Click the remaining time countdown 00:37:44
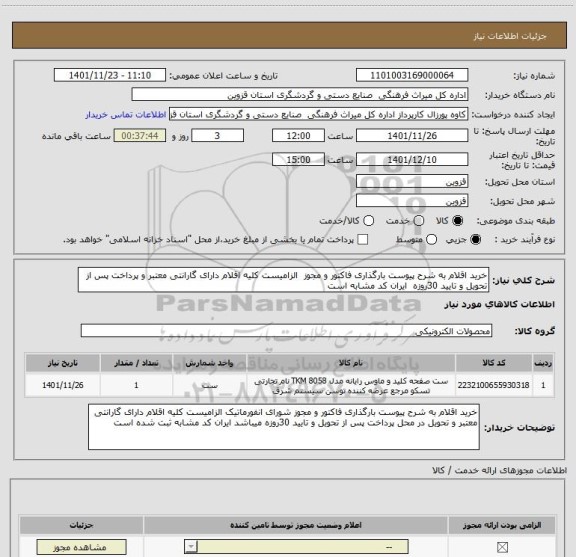The width and height of the screenshot is (576, 557). 140,136
